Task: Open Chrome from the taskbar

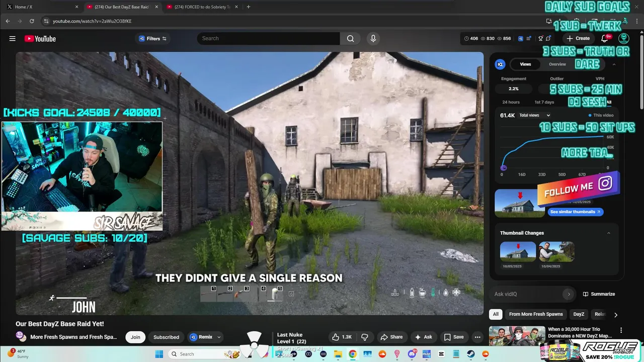Action: (353, 354)
